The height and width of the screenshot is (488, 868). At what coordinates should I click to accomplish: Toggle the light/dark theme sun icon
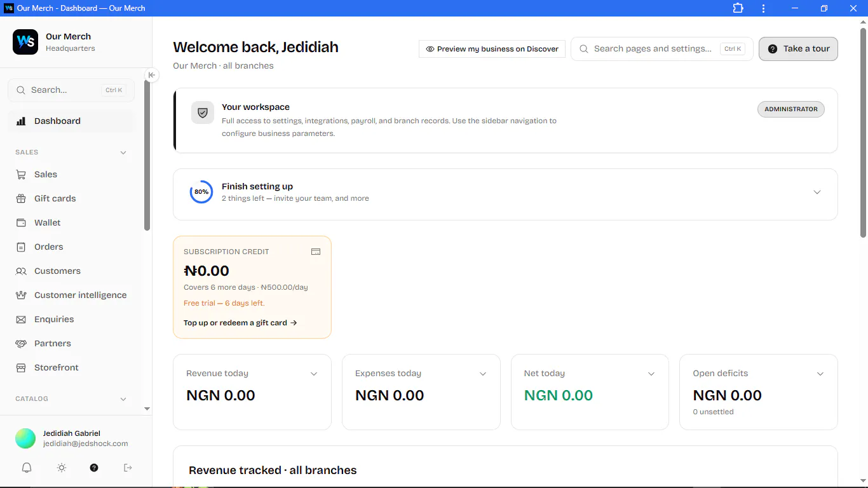click(62, 468)
